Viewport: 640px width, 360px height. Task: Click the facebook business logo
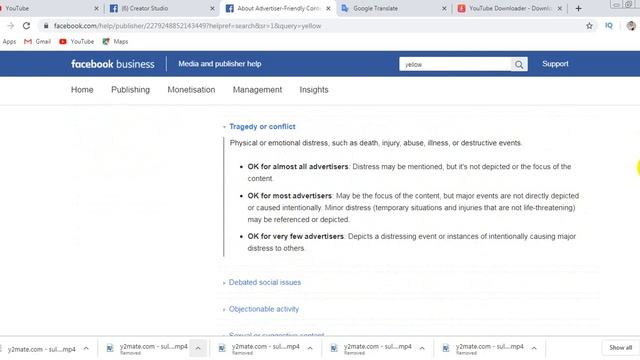113,64
